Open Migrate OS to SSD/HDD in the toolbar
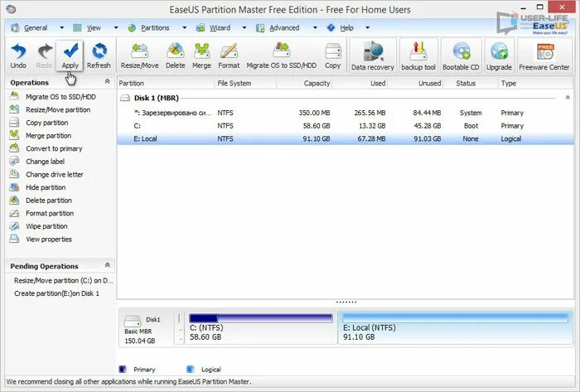This screenshot has height=392, width=580. tap(282, 56)
